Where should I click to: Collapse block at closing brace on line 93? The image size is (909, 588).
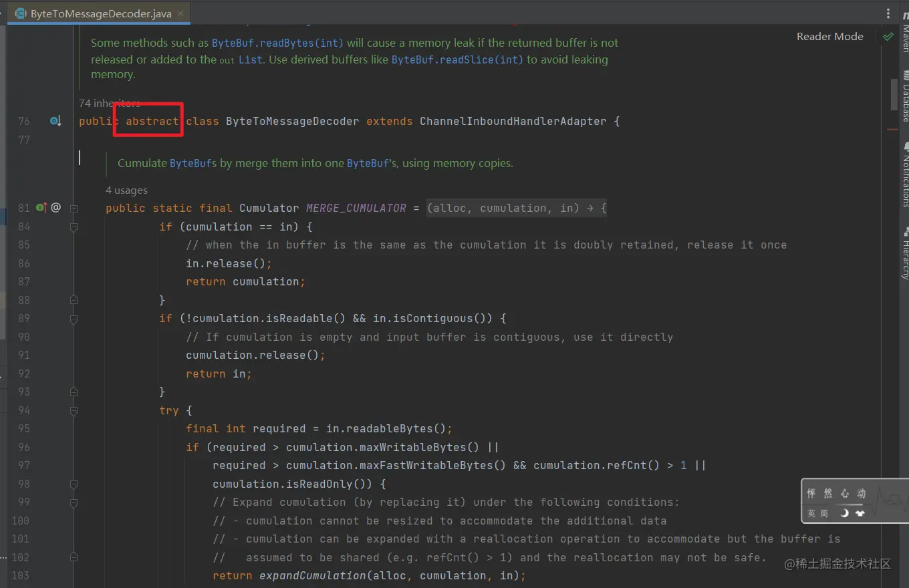(74, 392)
